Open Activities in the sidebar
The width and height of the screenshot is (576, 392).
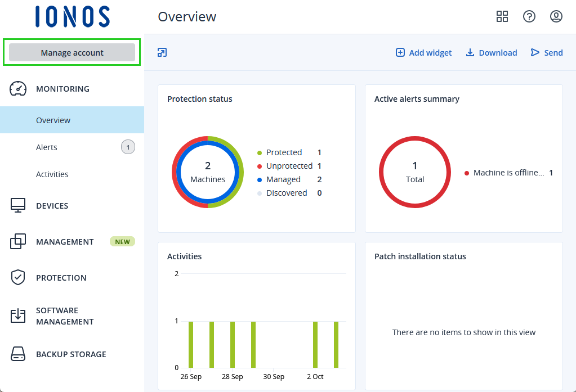click(52, 174)
